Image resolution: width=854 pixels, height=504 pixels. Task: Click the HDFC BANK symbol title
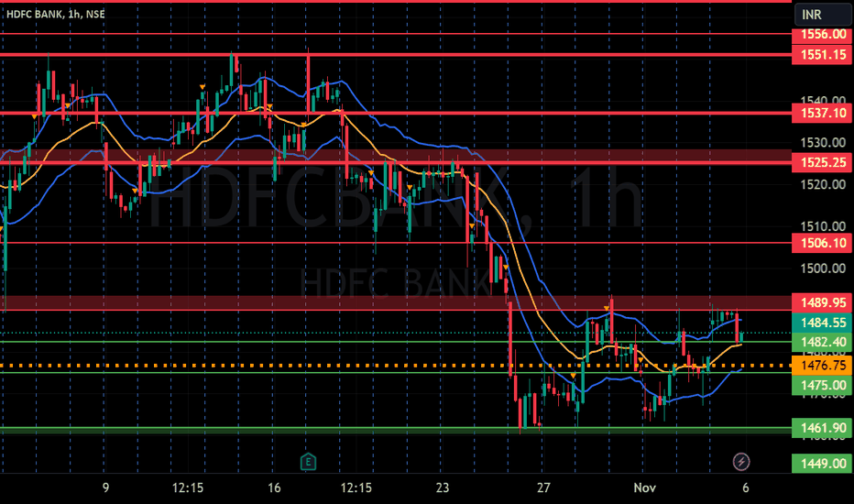pyautogui.click(x=55, y=14)
